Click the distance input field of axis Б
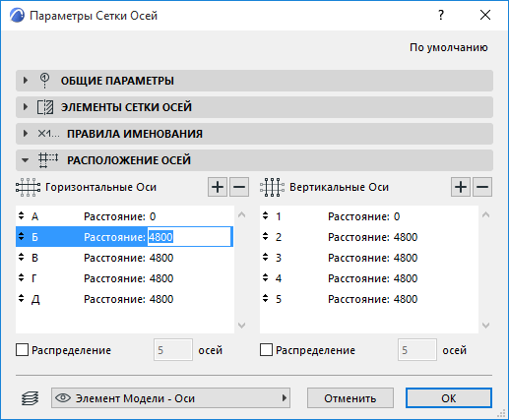 [189, 237]
